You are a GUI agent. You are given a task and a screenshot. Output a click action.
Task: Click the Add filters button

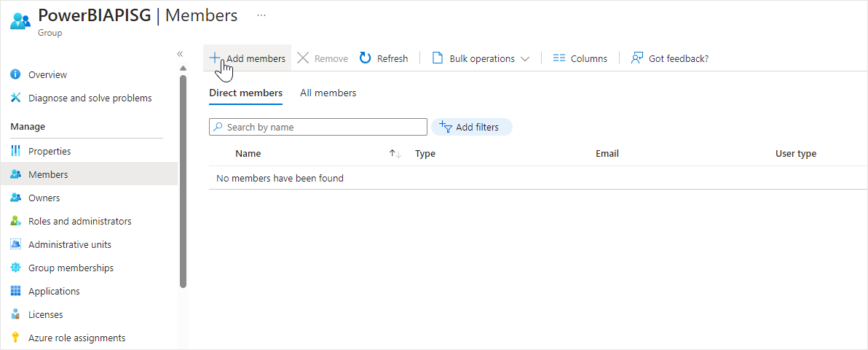(471, 127)
